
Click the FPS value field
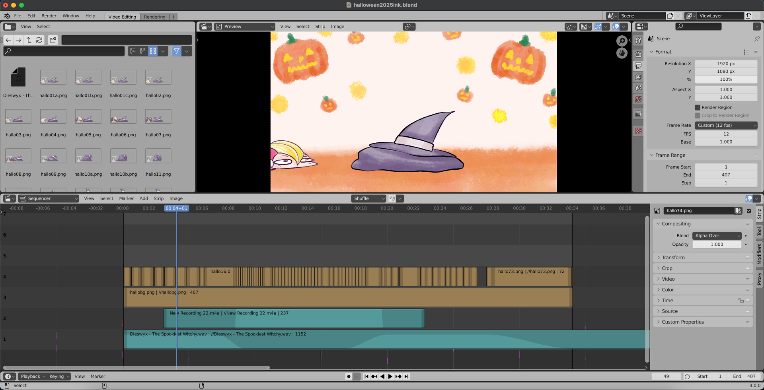click(x=726, y=134)
